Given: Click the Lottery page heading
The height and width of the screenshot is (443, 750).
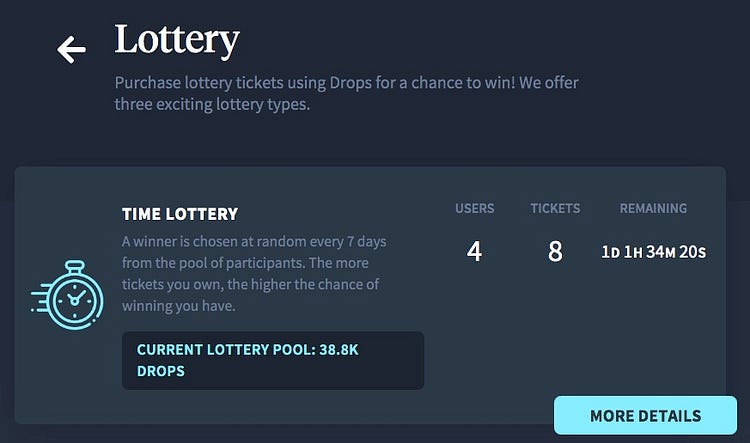Looking at the screenshot, I should tap(176, 41).
